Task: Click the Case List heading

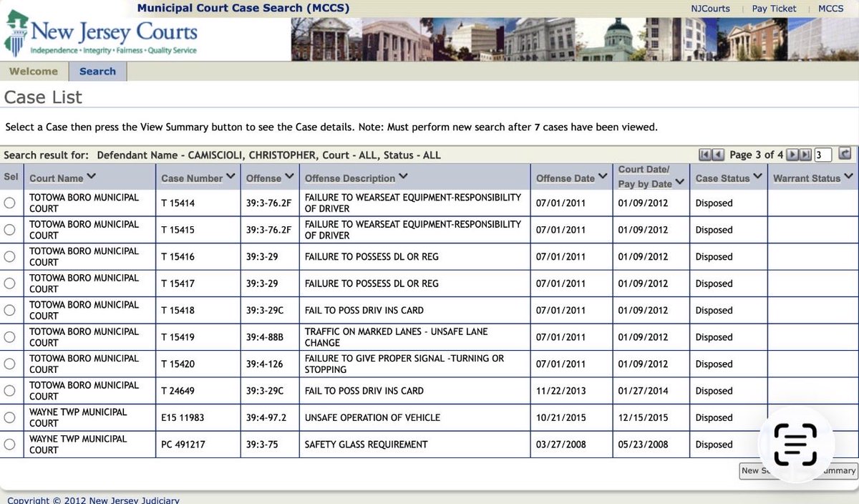Action: click(43, 97)
